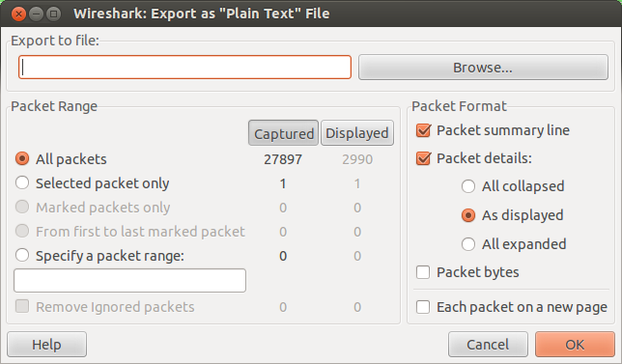Click the Export to file label
Screen dimensions: 622x364
55,41
